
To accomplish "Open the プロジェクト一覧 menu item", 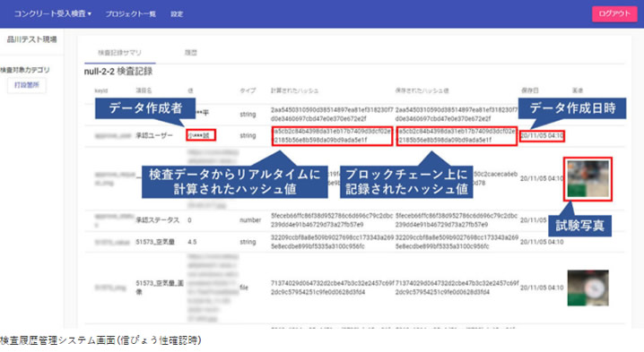I will 131,14.
